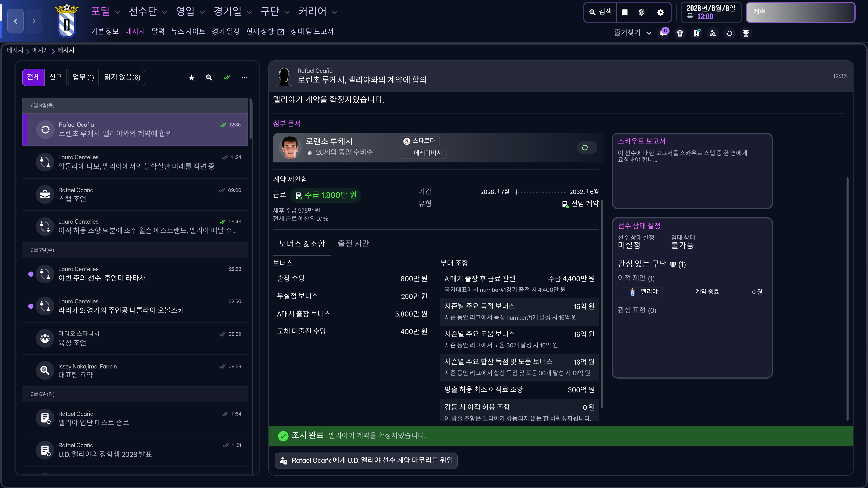Screen dimensions: 868x488
Task: Open the three-dot more options menu
Action: (244, 78)
